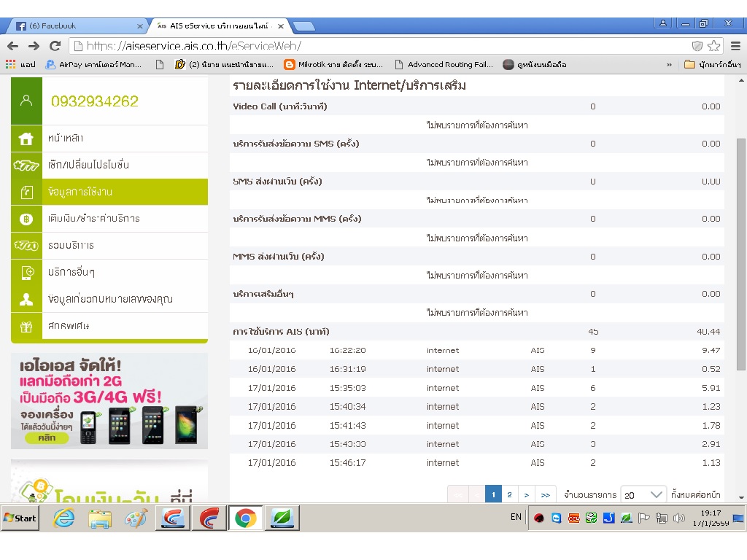747x560 pixels.
Task: Go back to the previous page
Action: coord(13,46)
